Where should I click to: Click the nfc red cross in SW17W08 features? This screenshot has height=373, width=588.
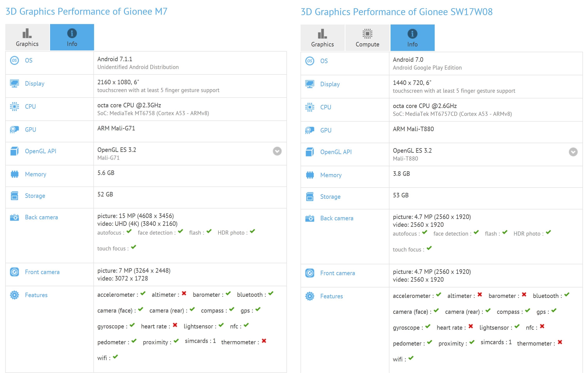(542, 326)
